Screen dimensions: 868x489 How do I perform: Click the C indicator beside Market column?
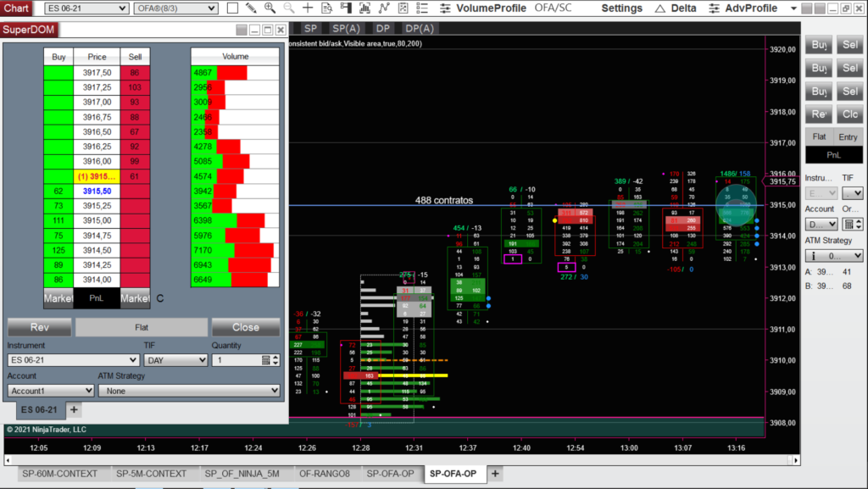[160, 298]
